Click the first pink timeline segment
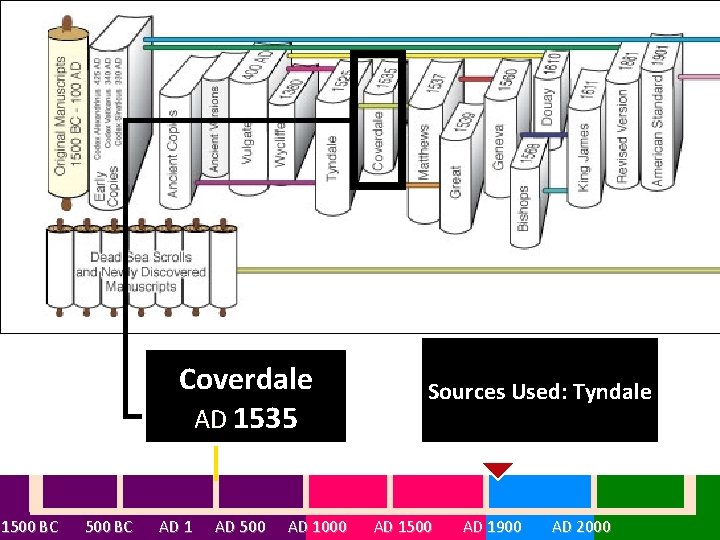 (x=348, y=491)
